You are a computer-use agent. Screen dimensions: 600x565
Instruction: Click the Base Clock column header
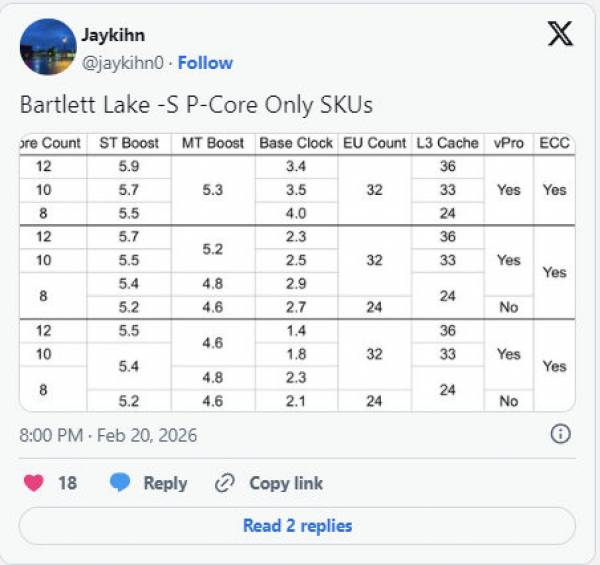[x=296, y=143]
